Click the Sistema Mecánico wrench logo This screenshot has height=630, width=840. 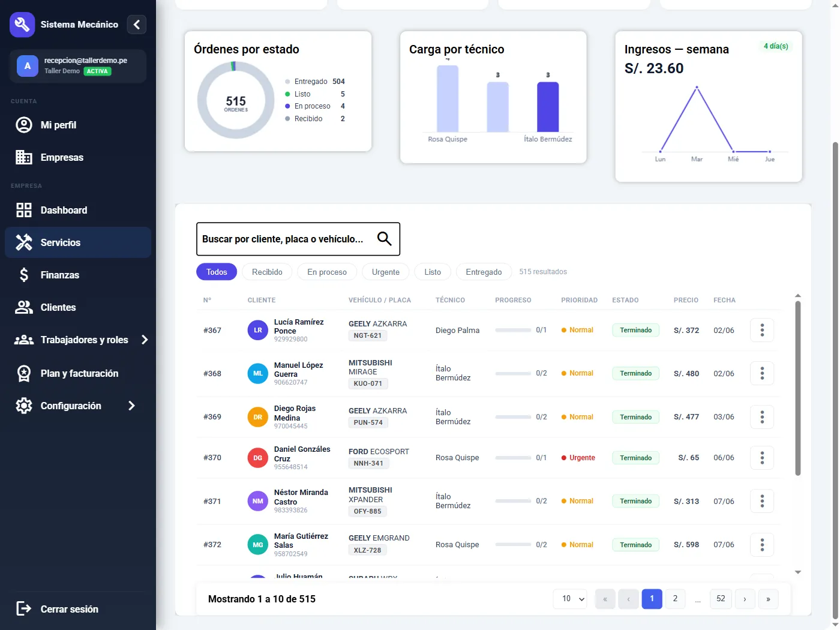(22, 25)
